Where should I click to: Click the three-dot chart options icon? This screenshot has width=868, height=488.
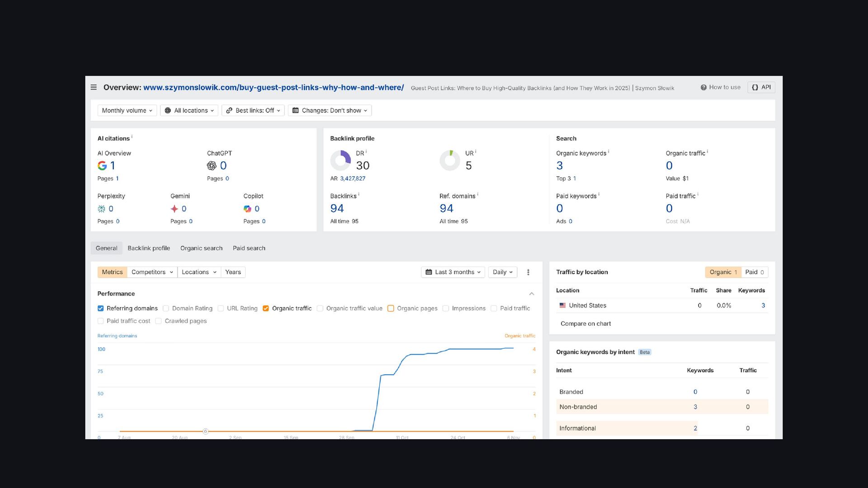click(x=528, y=272)
